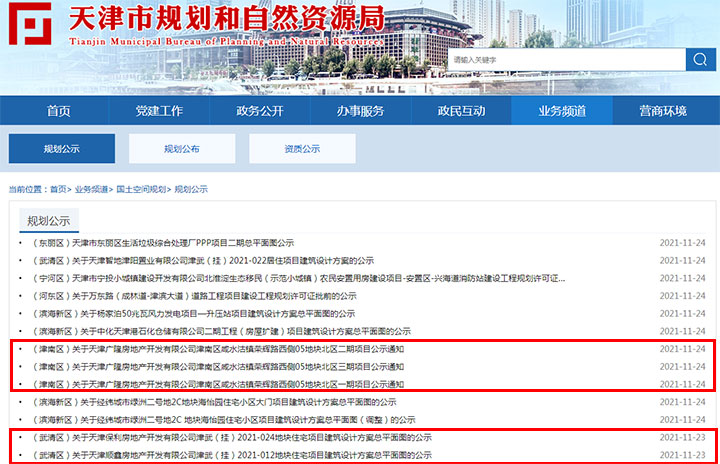
Task: Click the 当前位置 breadcrumb label
Action: [27, 189]
